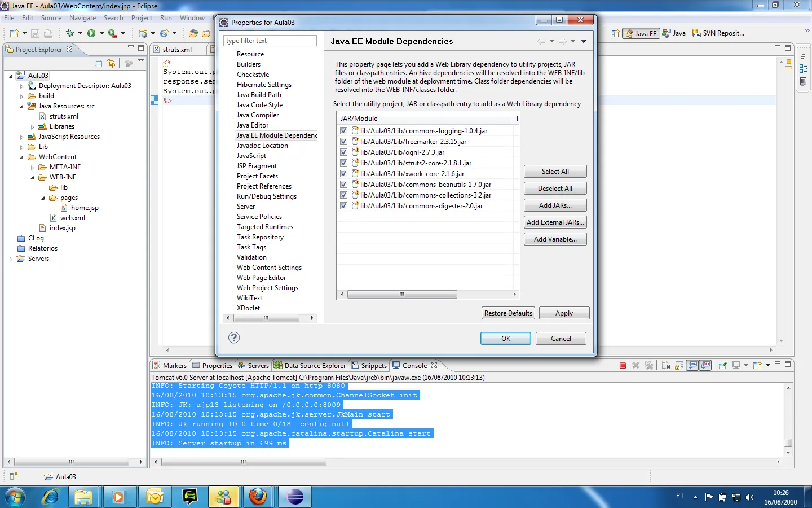Toggle Show Console on standard error change
Viewport: 812px width, 508px height.
[x=705, y=366]
